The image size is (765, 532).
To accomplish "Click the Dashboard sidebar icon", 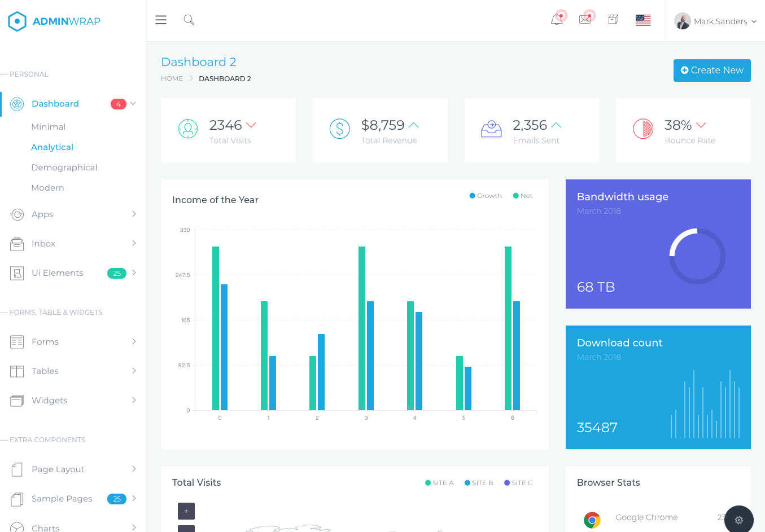I will click(x=17, y=104).
